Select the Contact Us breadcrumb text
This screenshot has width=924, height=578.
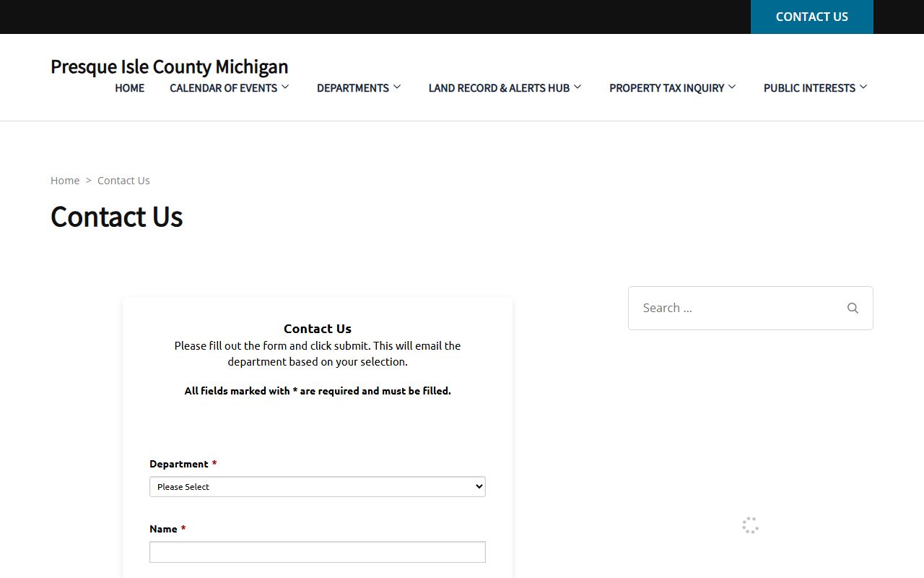click(123, 181)
